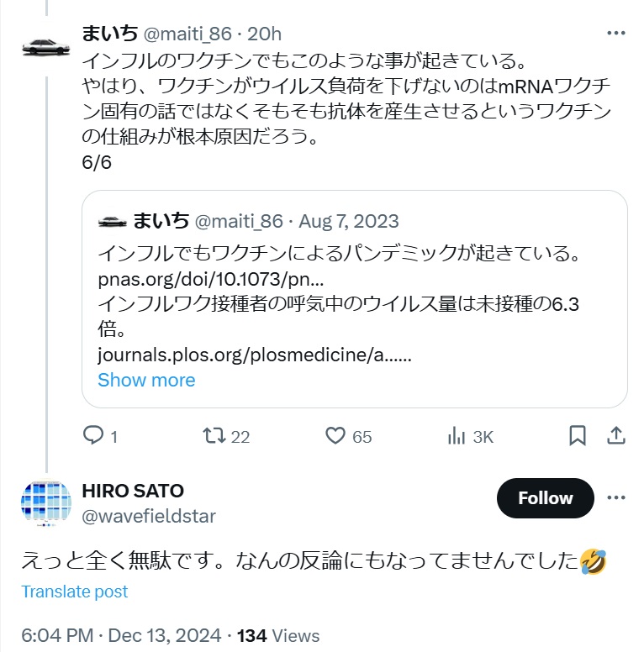
Task: Click the HIRO SATO display name
Action: tap(133, 492)
